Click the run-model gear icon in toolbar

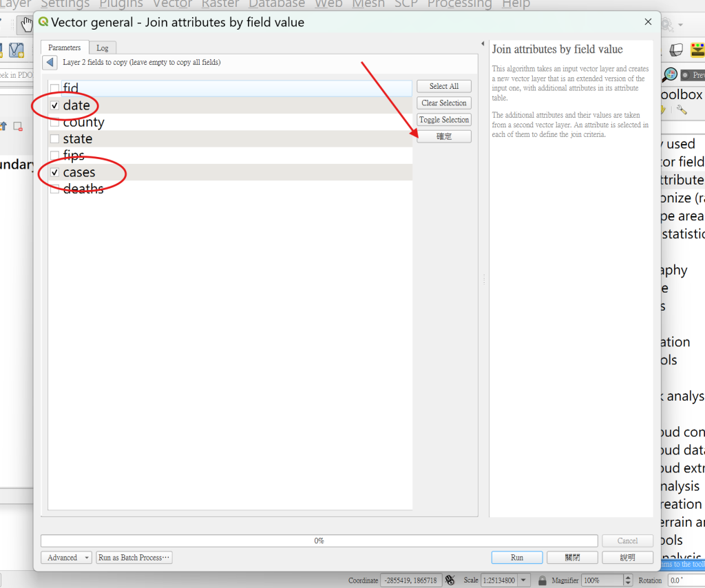(x=666, y=24)
